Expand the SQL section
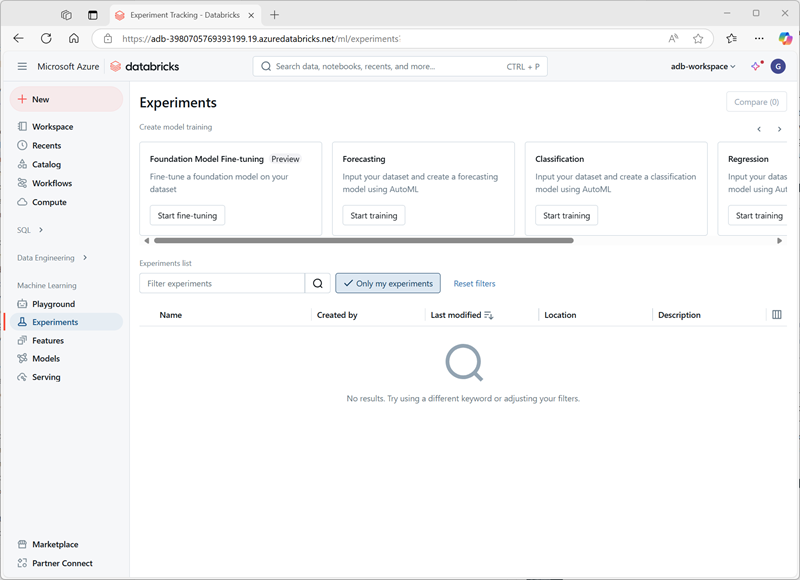This screenshot has width=800, height=580. [30, 230]
